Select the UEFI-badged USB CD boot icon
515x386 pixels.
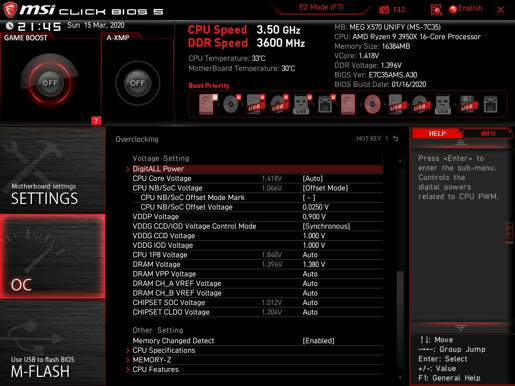click(278, 104)
